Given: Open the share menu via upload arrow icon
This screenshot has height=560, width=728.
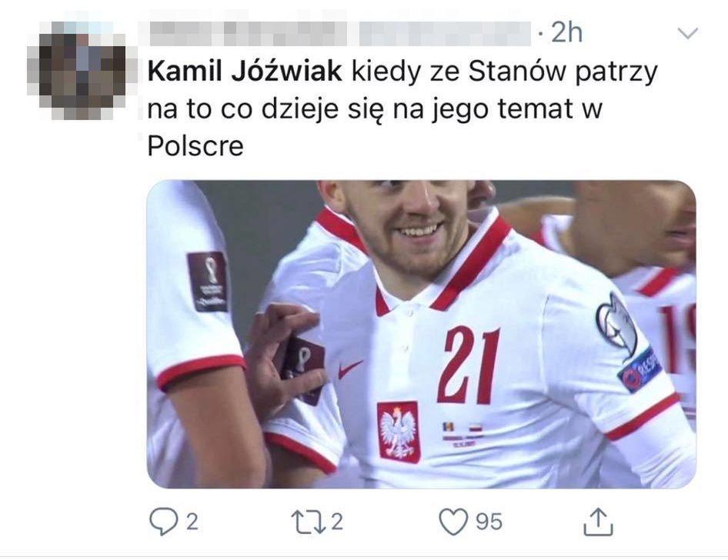Looking at the screenshot, I should click(598, 522).
